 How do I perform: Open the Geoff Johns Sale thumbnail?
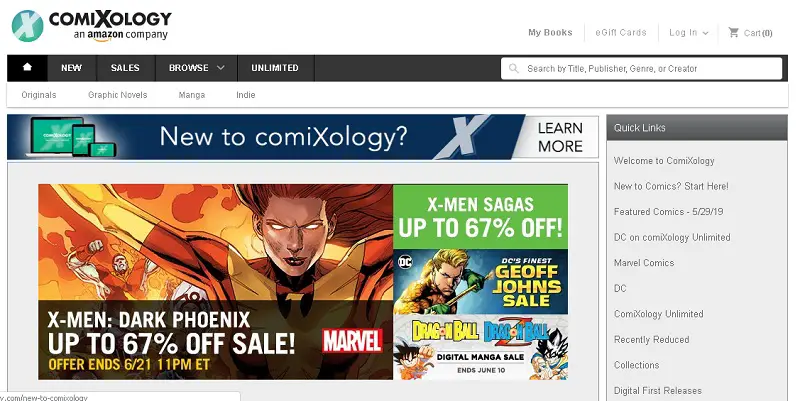pos(480,282)
